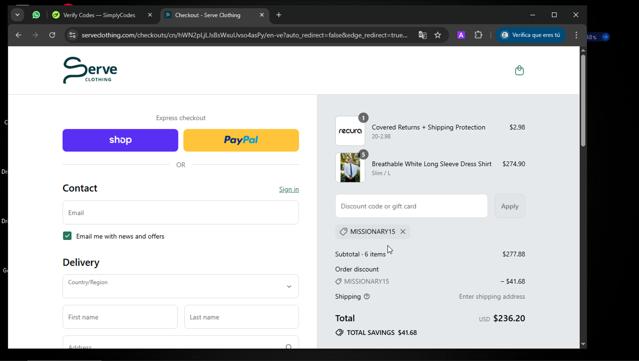Click the browser forward arrow

pyautogui.click(x=35, y=35)
